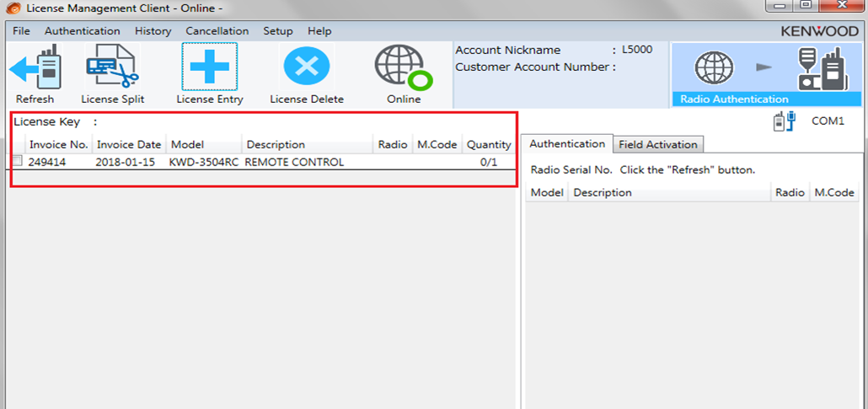Click the License Delete icon
The image size is (868, 409).
pos(307,67)
